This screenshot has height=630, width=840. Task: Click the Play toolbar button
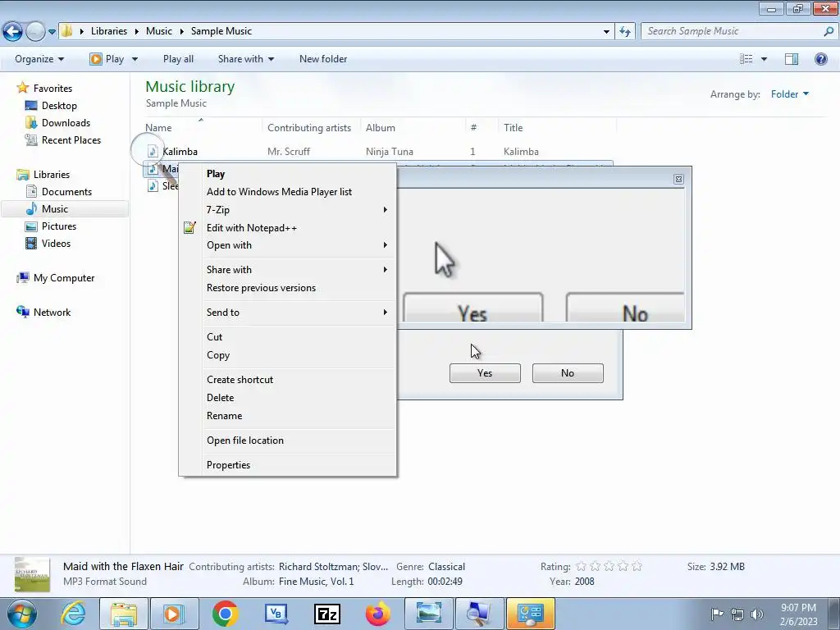(x=107, y=59)
